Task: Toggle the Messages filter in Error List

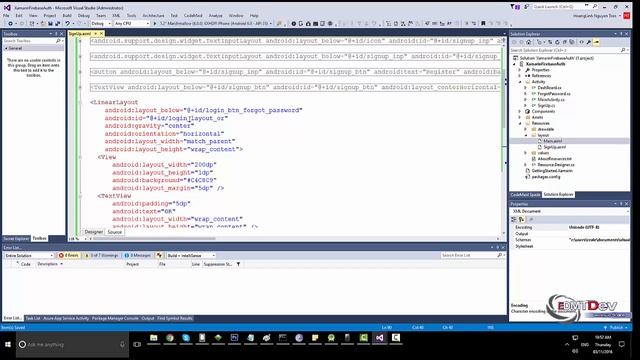Action: [x=138, y=256]
